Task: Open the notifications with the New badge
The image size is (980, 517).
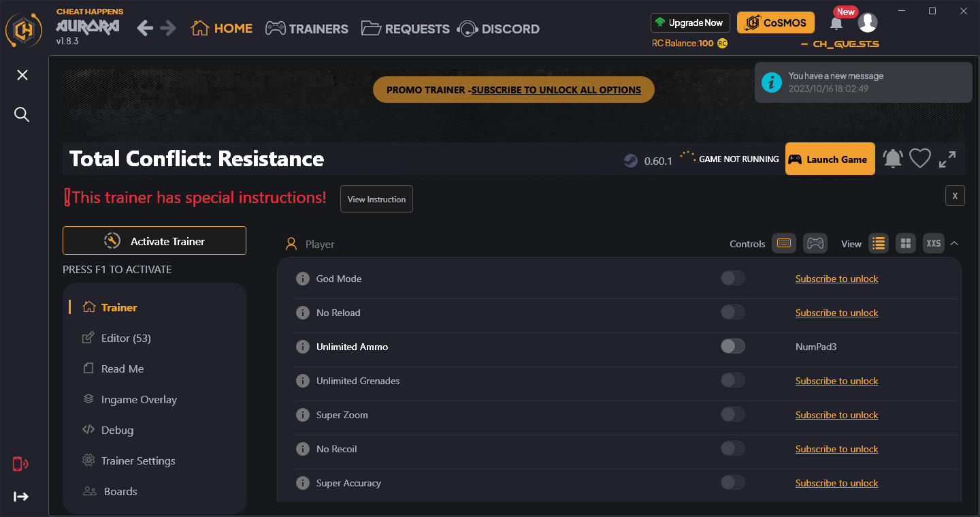Action: pyautogui.click(x=837, y=22)
